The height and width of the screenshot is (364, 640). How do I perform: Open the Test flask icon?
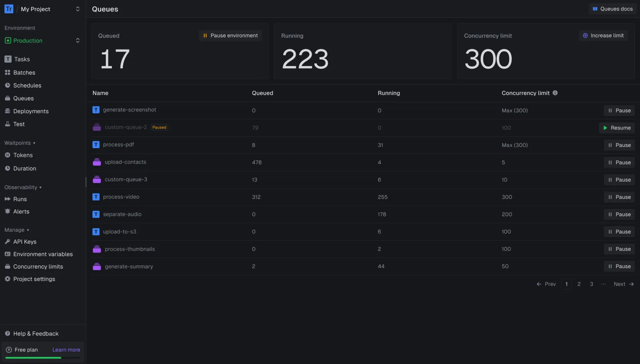[x=8, y=124]
